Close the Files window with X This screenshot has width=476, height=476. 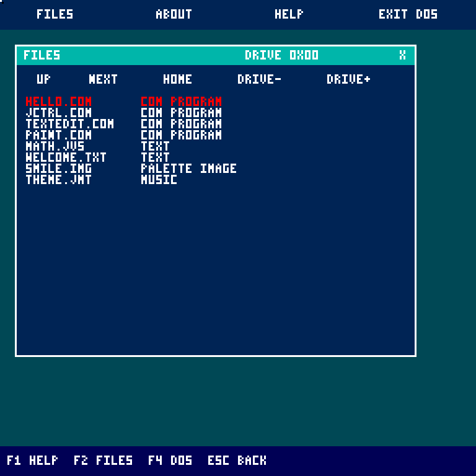click(x=402, y=55)
